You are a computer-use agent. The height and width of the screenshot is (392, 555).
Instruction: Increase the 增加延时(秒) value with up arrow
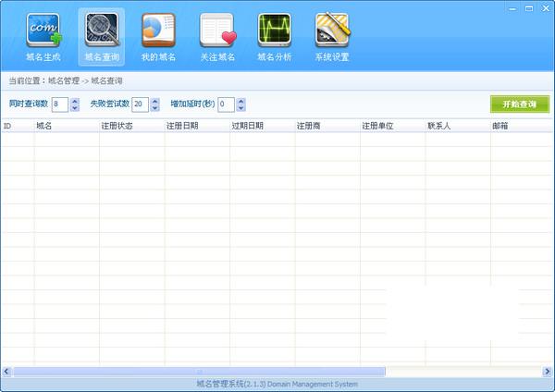tap(240, 101)
